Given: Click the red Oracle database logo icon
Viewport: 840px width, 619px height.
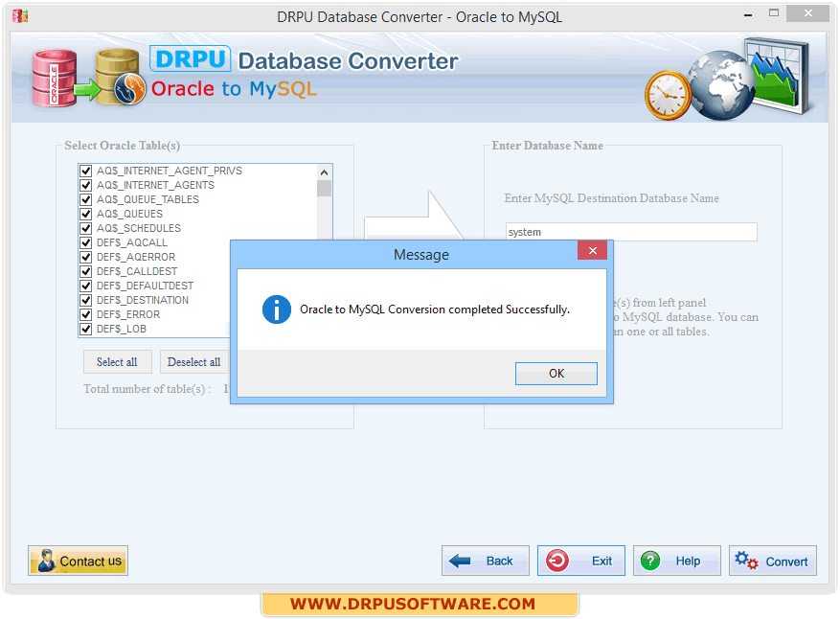Looking at the screenshot, I should (54, 78).
